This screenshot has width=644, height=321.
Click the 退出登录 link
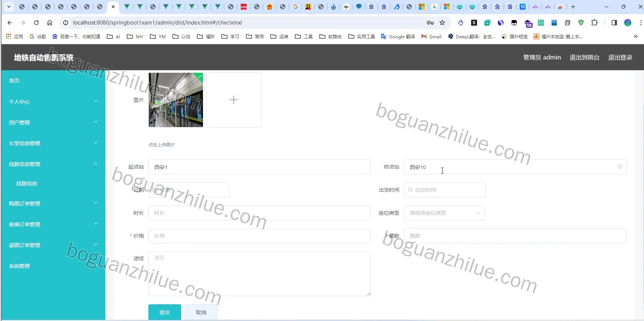point(620,57)
